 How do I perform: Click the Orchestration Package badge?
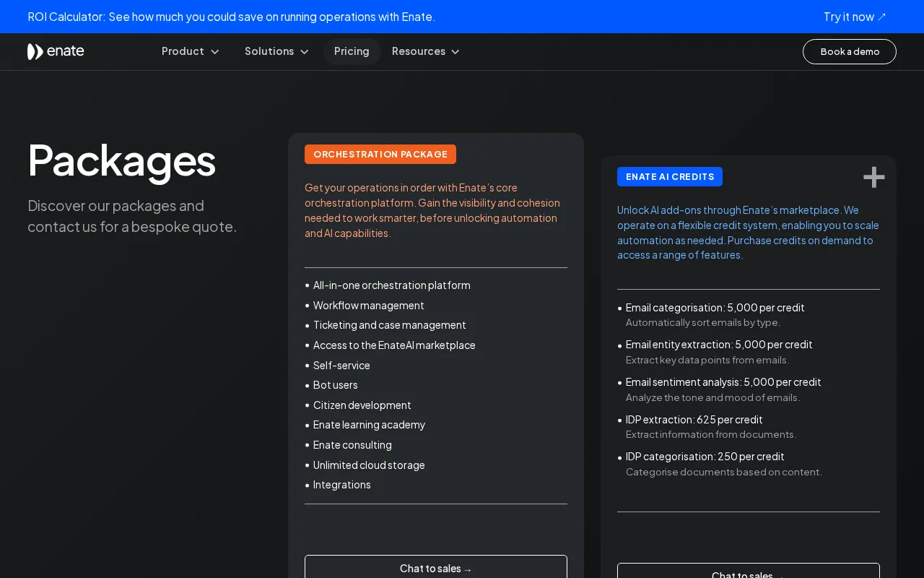380,154
